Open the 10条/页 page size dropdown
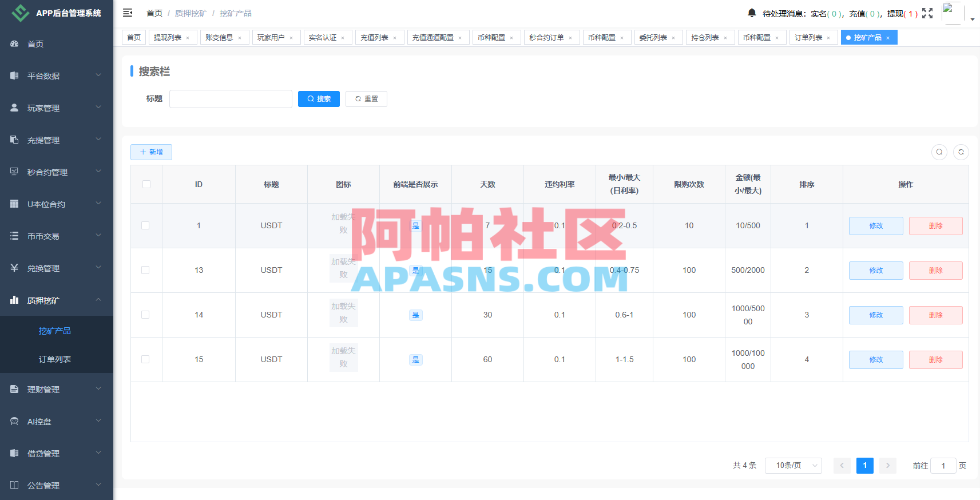 click(x=793, y=466)
